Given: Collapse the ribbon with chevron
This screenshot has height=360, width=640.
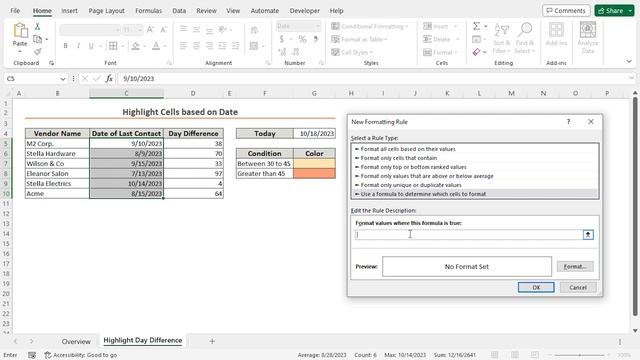Looking at the screenshot, I should [629, 61].
